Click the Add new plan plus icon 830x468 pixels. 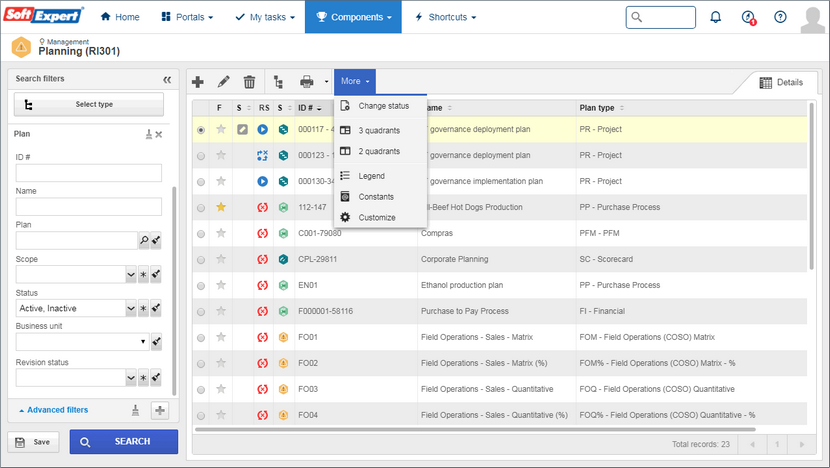pos(197,82)
